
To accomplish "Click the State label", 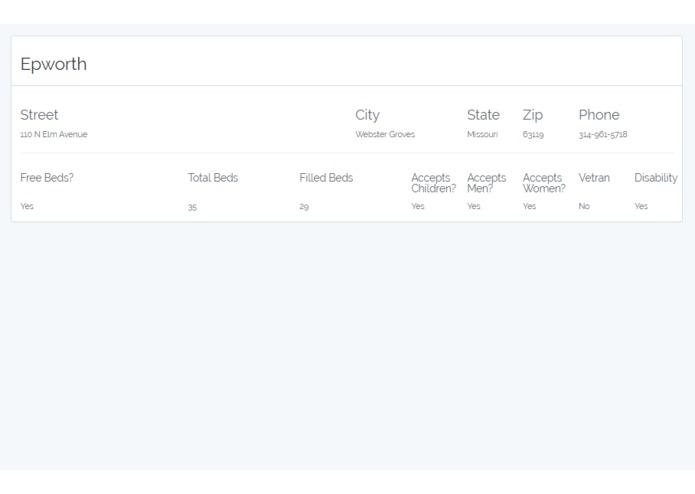I will (x=483, y=115).
